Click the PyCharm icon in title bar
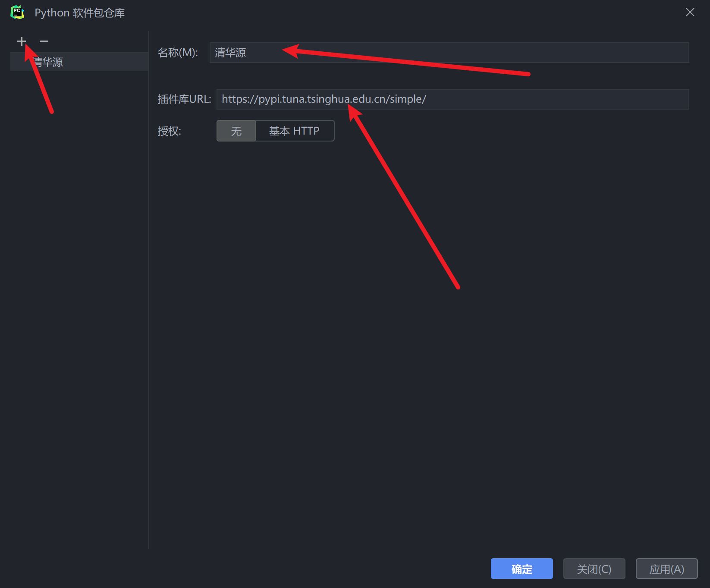The image size is (710, 588). [x=17, y=13]
